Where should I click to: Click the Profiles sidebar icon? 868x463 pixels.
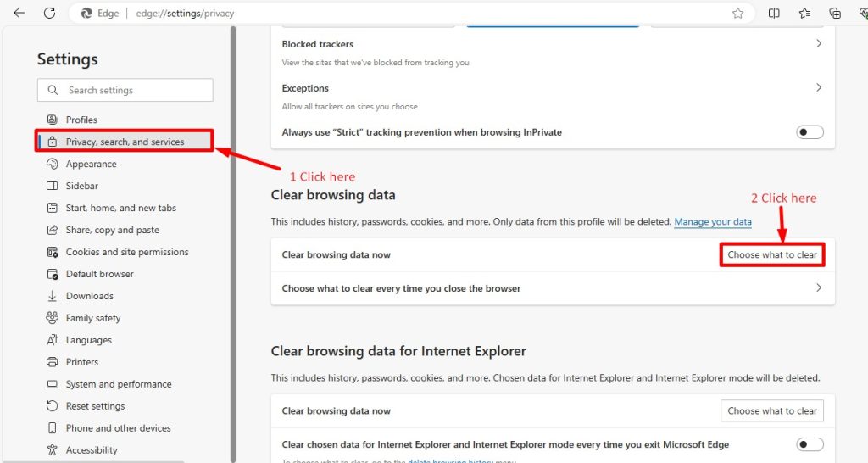52,119
